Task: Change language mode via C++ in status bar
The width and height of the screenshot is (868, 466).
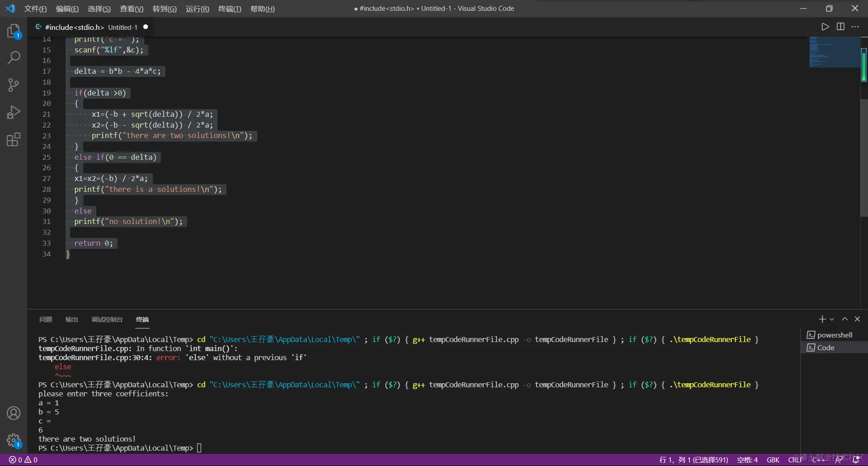Action: click(x=818, y=460)
